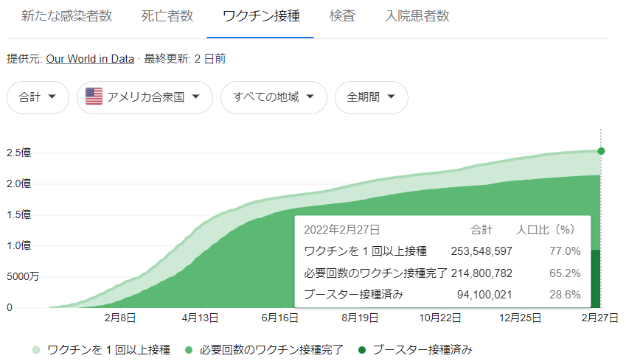Click the medium green legend dot for 接種完了

click(189, 350)
